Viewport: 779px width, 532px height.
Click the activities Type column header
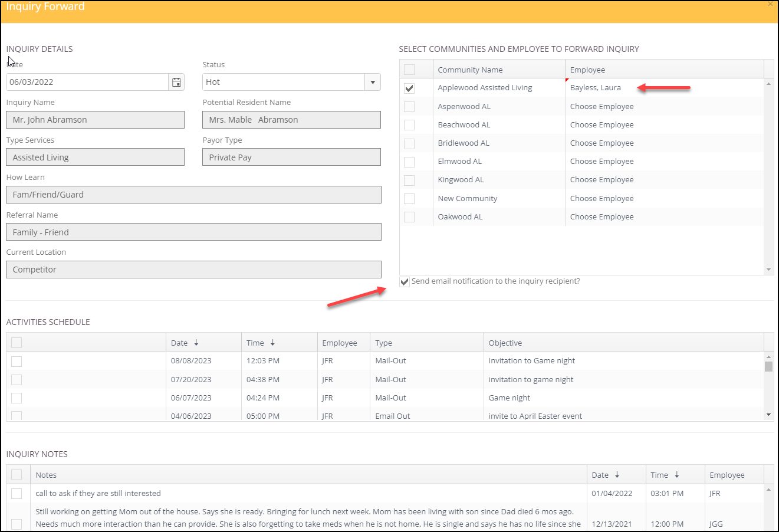[x=427, y=343]
